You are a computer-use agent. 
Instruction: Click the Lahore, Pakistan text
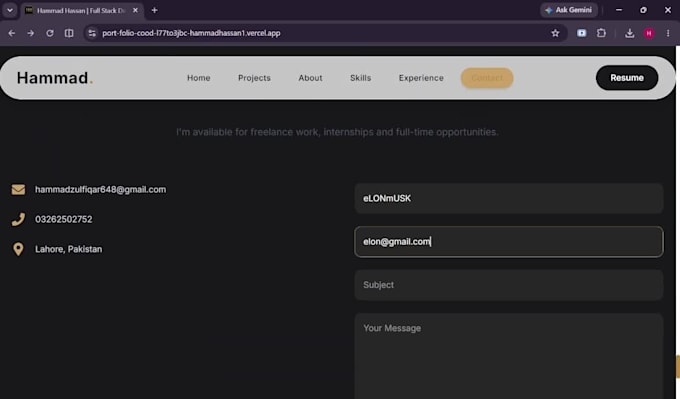pos(69,249)
